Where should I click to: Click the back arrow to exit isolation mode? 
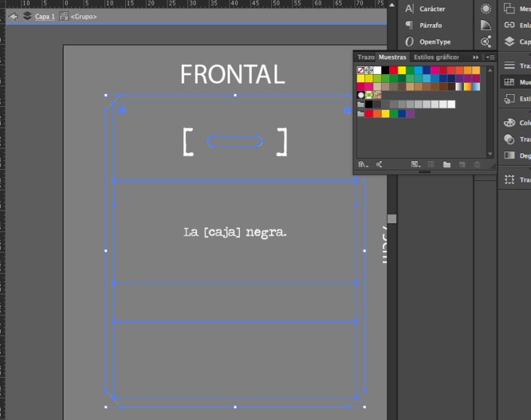(x=12, y=16)
